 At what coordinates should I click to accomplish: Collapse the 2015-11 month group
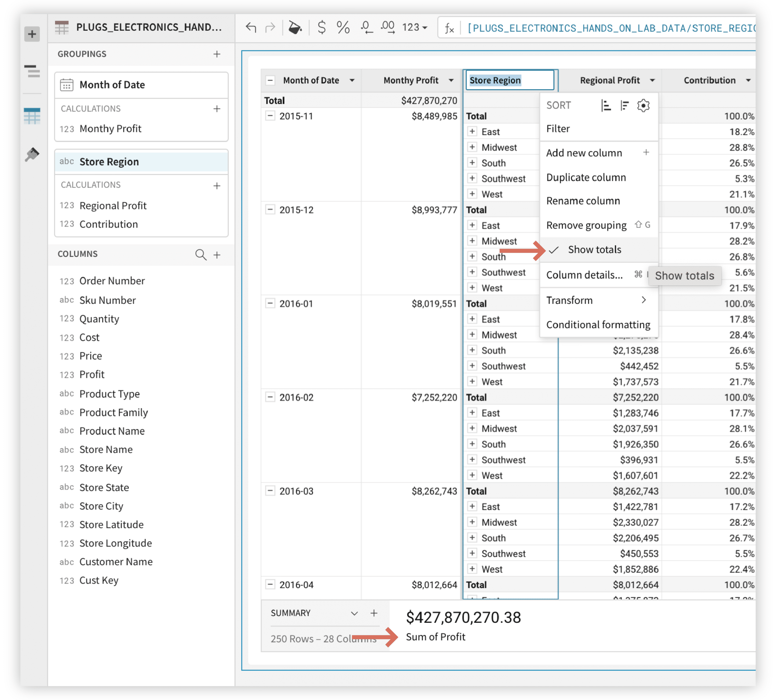click(270, 116)
